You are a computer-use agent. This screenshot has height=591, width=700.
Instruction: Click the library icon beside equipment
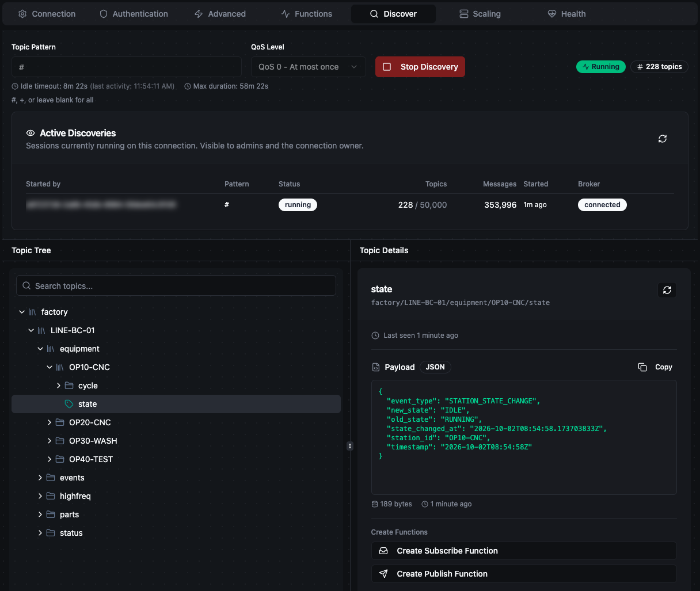click(51, 349)
